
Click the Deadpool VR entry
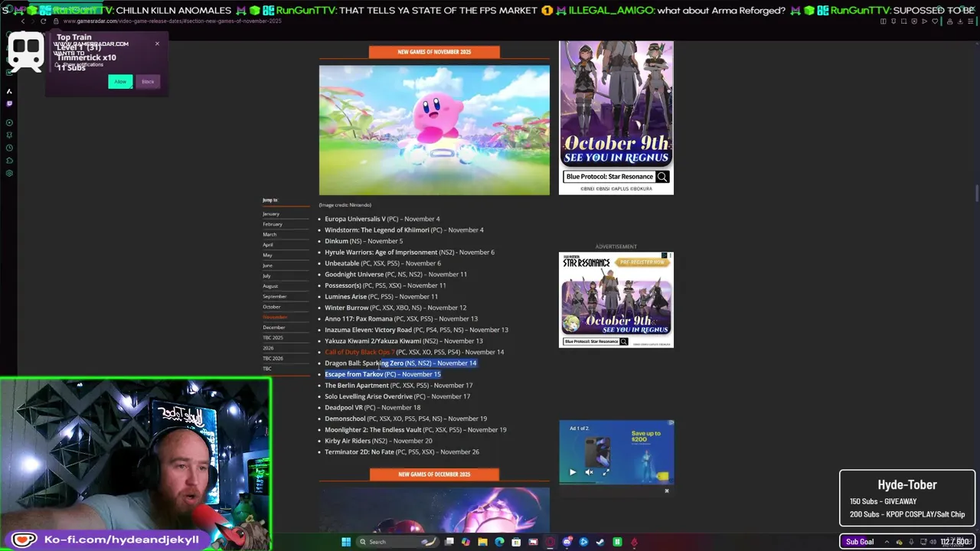coord(372,408)
